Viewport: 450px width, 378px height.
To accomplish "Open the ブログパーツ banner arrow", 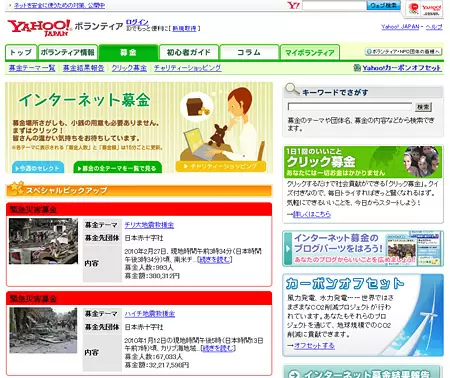I will click(x=288, y=249).
